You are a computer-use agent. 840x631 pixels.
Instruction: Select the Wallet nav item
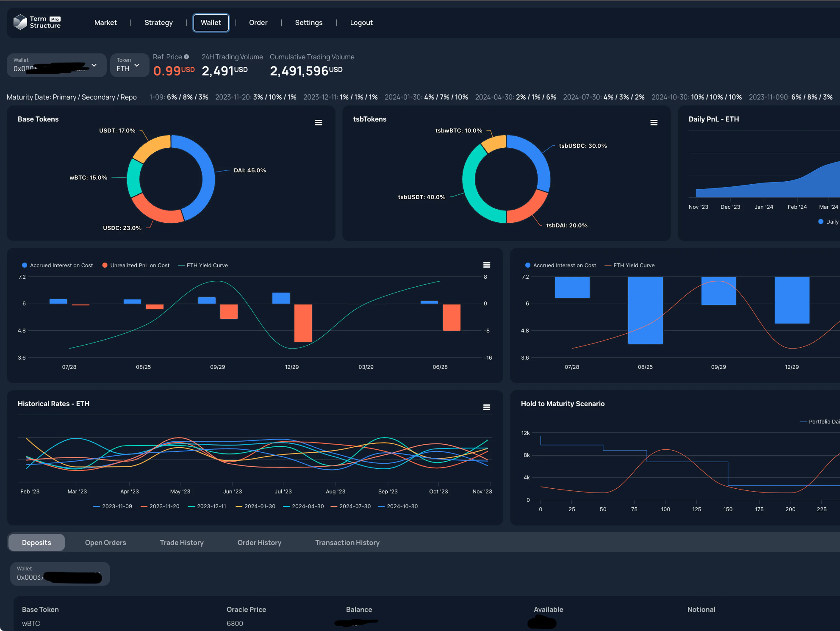(x=211, y=23)
